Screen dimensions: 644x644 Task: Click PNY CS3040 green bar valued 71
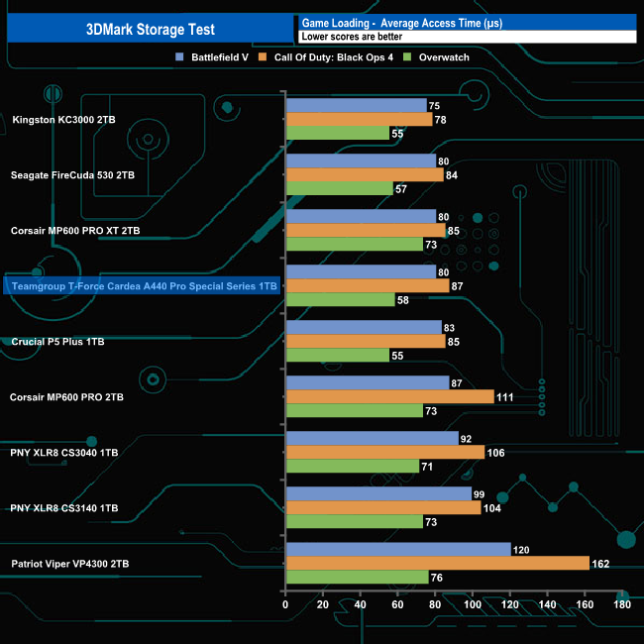[x=353, y=466]
